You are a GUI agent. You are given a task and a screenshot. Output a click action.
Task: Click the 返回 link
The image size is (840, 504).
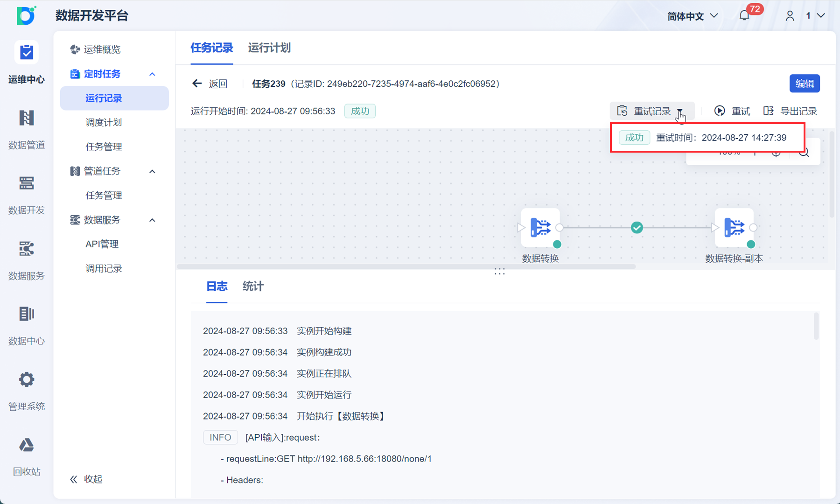pyautogui.click(x=218, y=84)
